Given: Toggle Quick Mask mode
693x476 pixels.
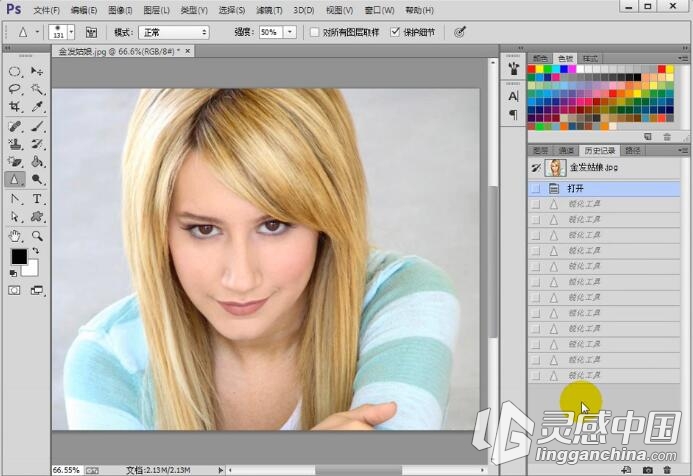Looking at the screenshot, I should coord(14,290).
